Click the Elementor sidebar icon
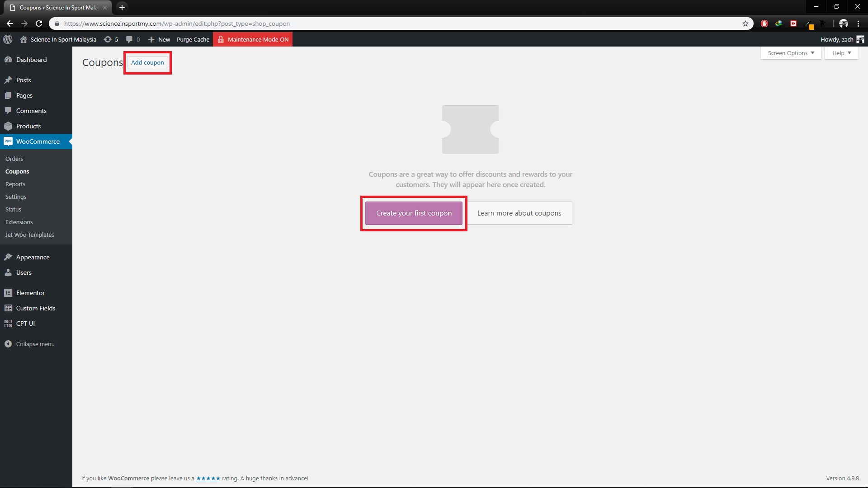This screenshot has height=488, width=868. tap(8, 293)
